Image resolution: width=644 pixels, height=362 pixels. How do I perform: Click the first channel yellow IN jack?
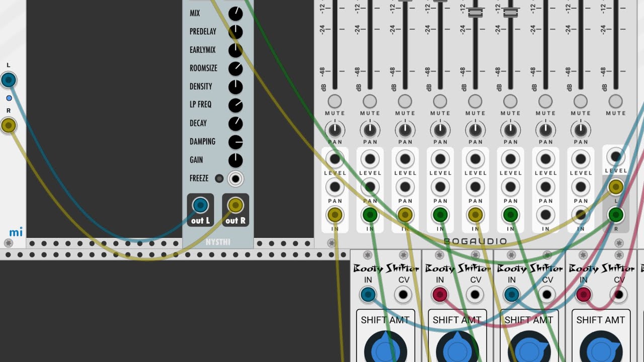click(x=335, y=215)
